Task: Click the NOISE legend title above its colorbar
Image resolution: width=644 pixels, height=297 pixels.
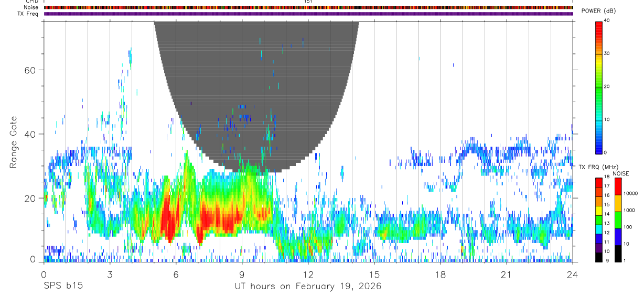Action: pos(621,173)
